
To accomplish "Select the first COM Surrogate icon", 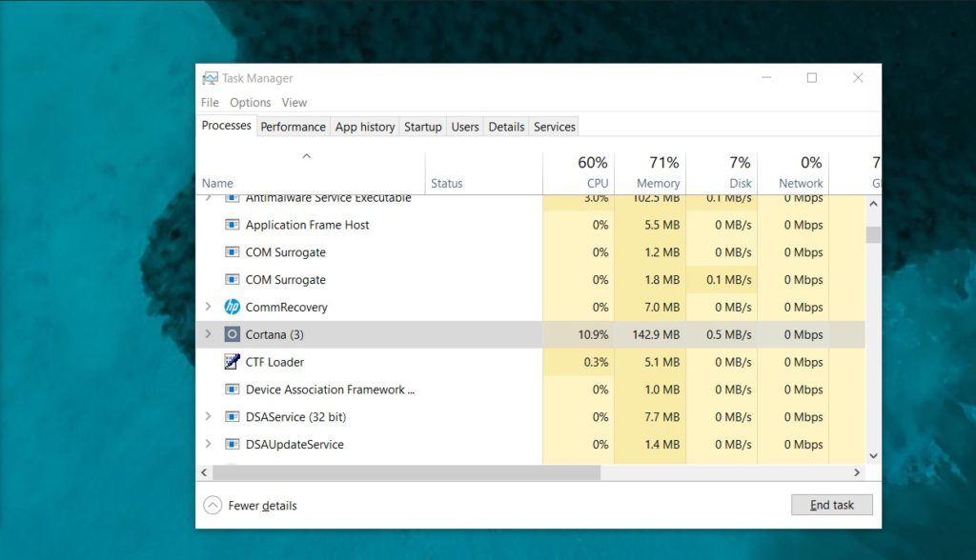I will 231,252.
